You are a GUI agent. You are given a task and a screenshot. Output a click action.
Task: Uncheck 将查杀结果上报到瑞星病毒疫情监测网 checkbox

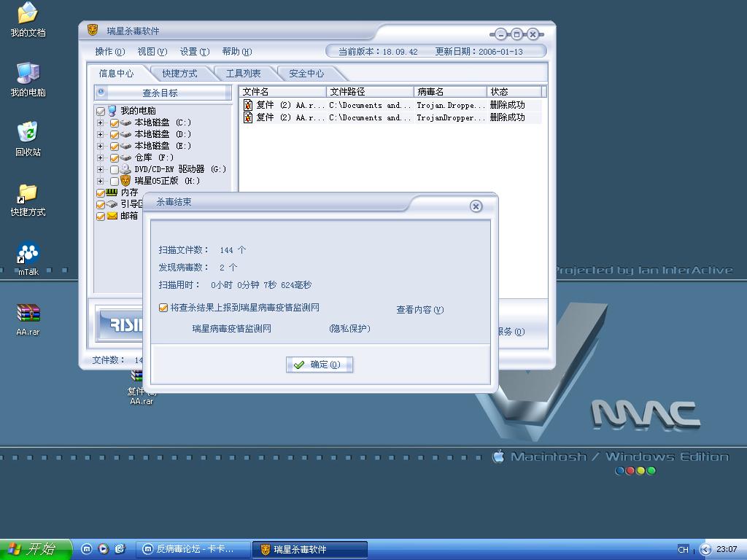pos(163,308)
